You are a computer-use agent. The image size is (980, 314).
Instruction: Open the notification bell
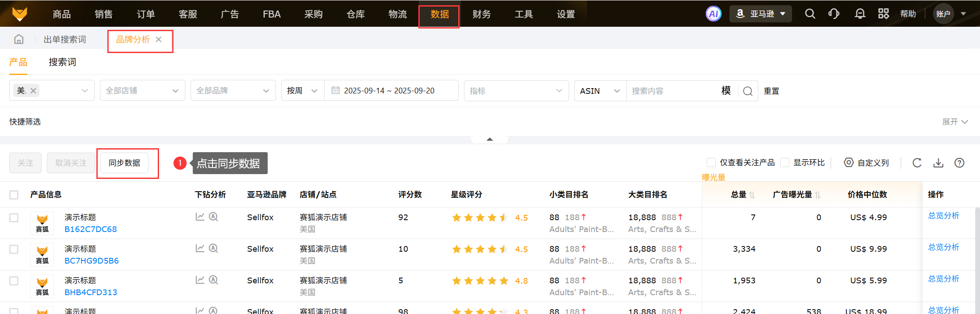click(860, 14)
